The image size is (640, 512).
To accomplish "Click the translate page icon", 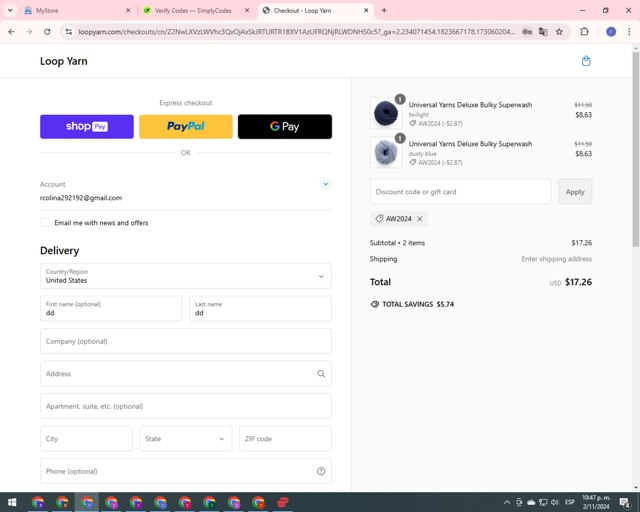I will [543, 31].
